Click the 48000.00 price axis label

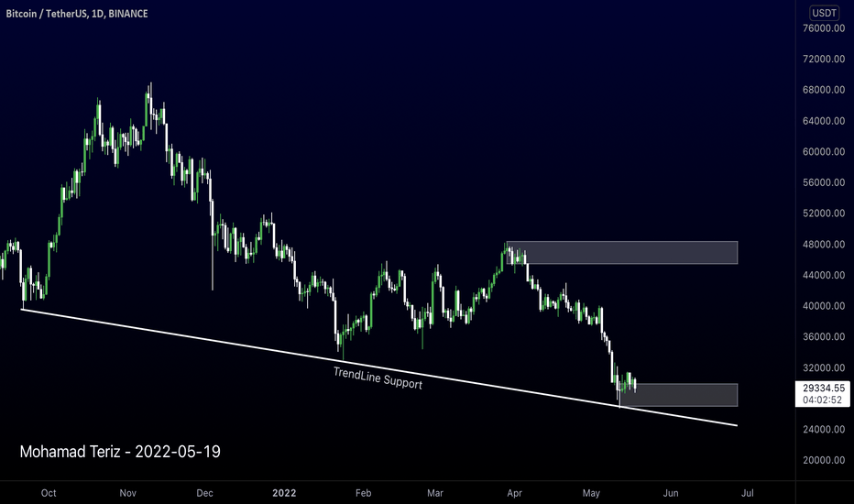824,244
